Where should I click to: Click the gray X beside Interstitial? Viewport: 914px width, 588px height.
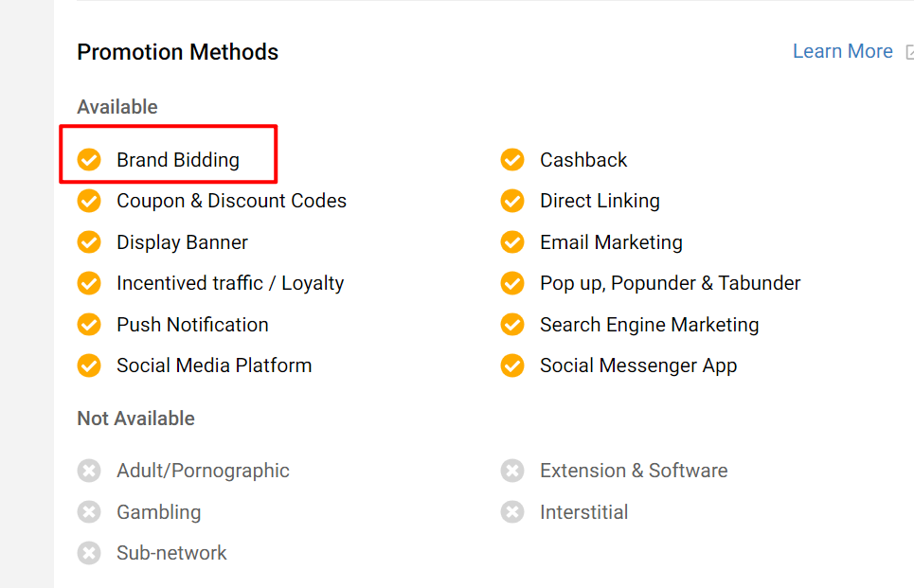click(x=512, y=512)
